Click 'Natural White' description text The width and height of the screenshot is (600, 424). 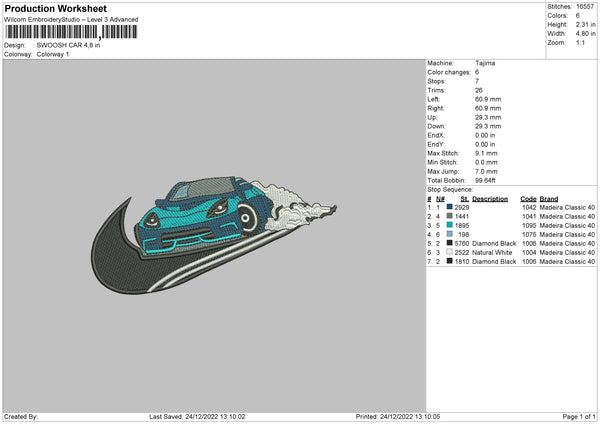(x=492, y=253)
